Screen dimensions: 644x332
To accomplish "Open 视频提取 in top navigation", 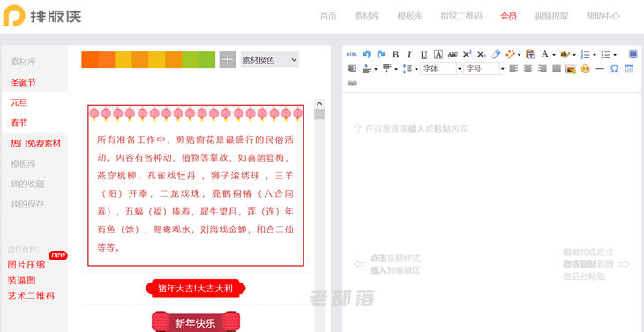I will coord(551,17).
